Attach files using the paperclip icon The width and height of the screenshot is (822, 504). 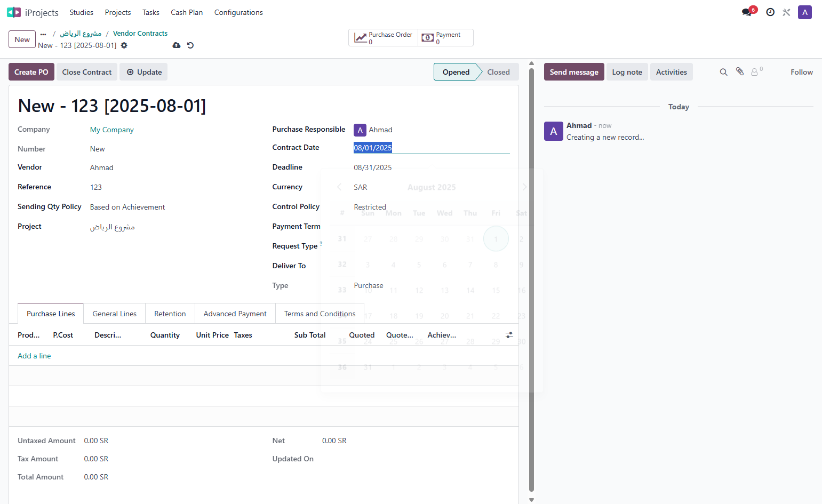(x=740, y=71)
